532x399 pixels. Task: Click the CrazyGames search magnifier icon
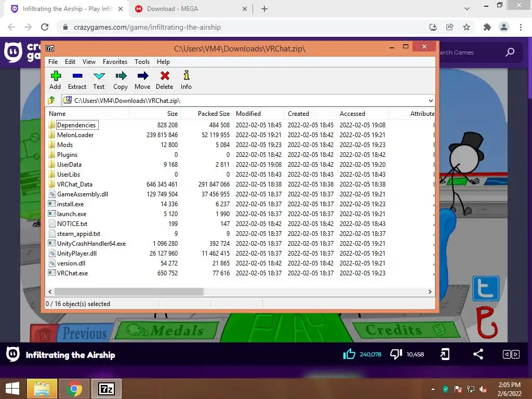pos(510,52)
